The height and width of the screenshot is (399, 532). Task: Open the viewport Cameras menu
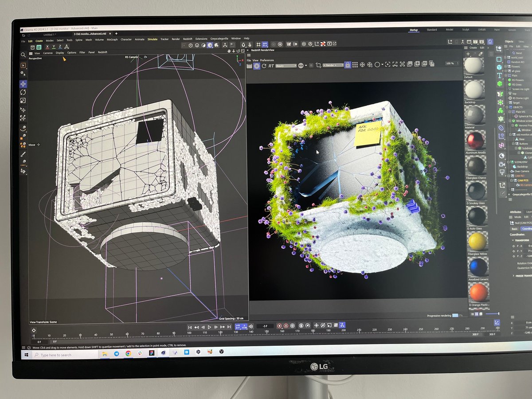point(48,53)
